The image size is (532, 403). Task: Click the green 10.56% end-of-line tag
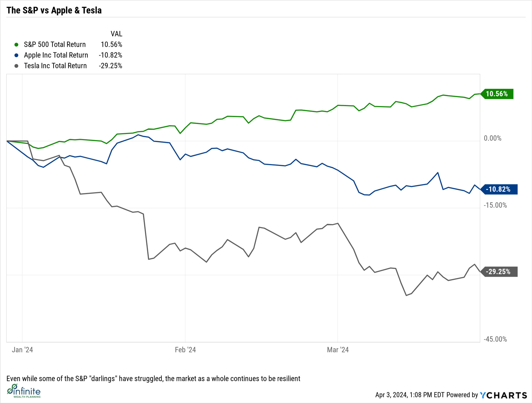(497, 94)
